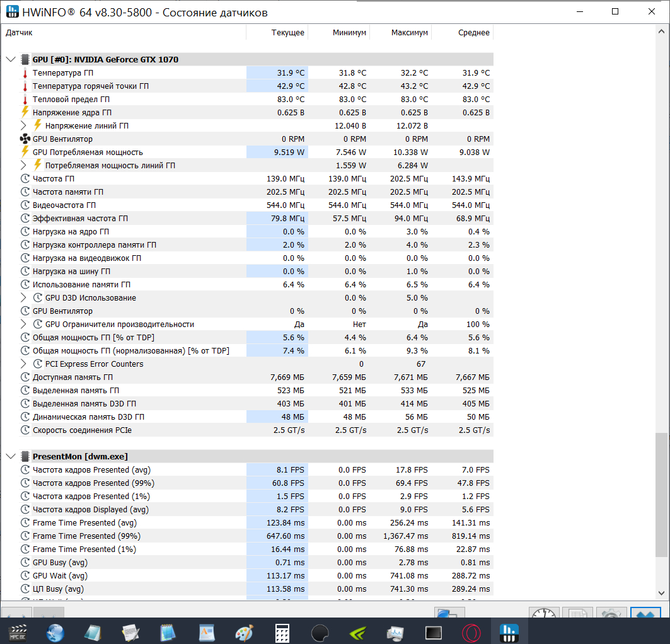
Task: Click clock icon beside Частота ГП
Action: [x=25, y=178]
